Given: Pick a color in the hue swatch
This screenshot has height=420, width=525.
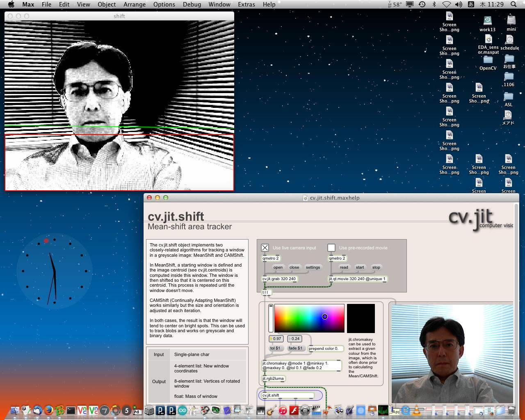Looking at the screenshot, I should [x=309, y=318].
